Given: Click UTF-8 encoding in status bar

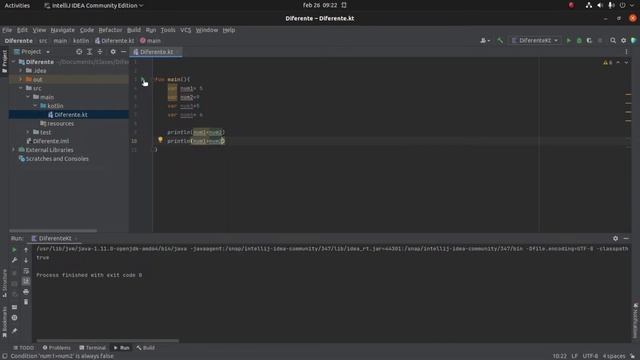Looking at the screenshot, I should coord(590,356).
